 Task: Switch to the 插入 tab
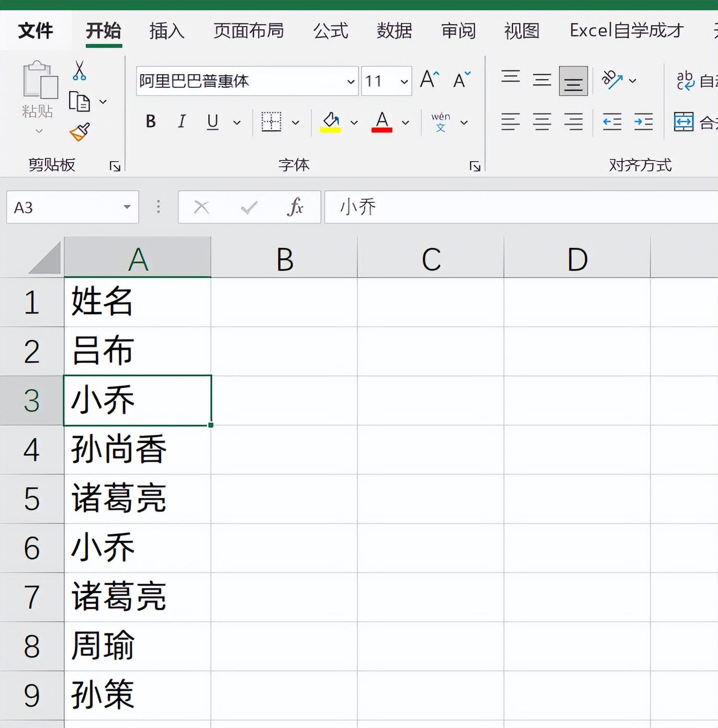166,30
